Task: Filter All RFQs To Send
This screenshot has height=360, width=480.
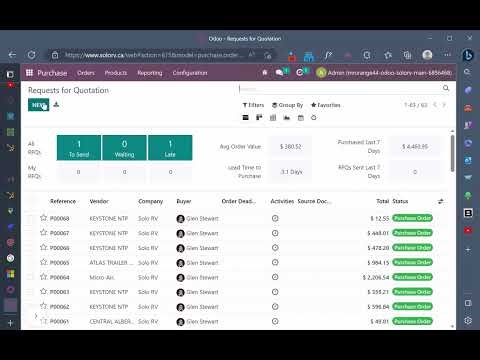Action: pos(79,148)
